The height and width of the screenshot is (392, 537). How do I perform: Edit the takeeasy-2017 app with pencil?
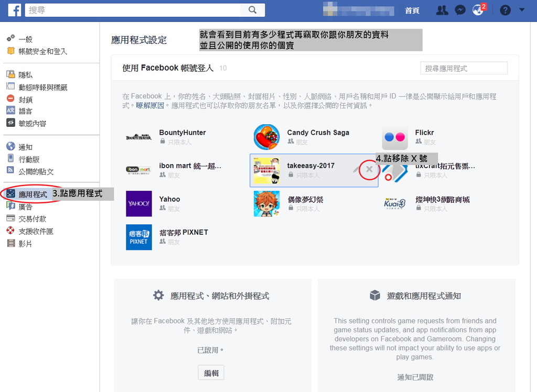(x=356, y=169)
